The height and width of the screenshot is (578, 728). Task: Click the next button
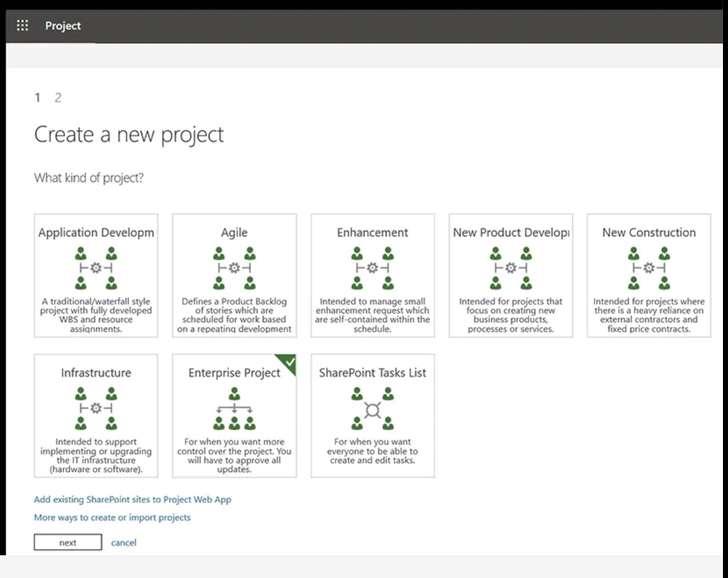point(68,543)
